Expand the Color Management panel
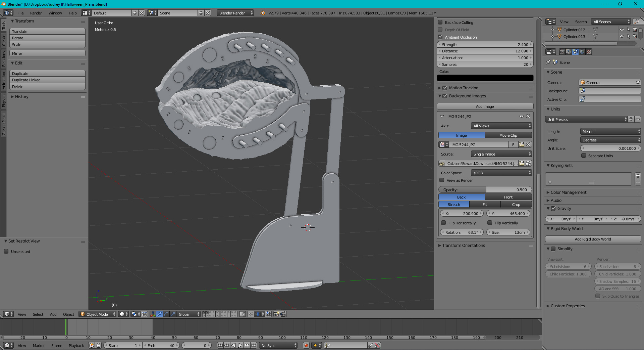Image resolution: width=644 pixels, height=350 pixels. [548, 192]
